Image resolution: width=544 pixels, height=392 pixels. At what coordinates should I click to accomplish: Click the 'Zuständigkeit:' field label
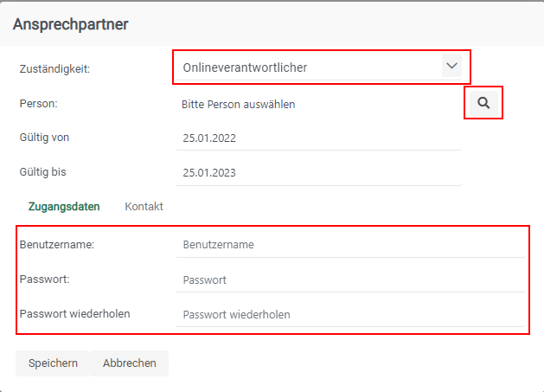[54, 68]
